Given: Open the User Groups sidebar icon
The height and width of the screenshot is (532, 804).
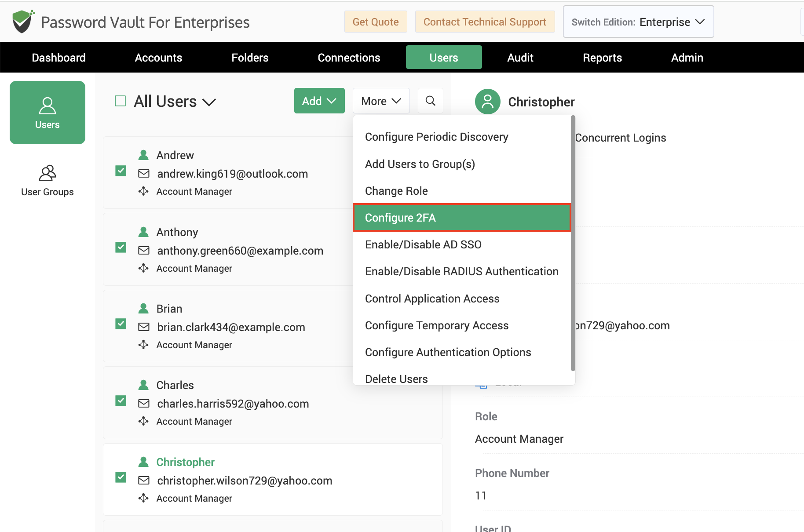Looking at the screenshot, I should point(48,181).
